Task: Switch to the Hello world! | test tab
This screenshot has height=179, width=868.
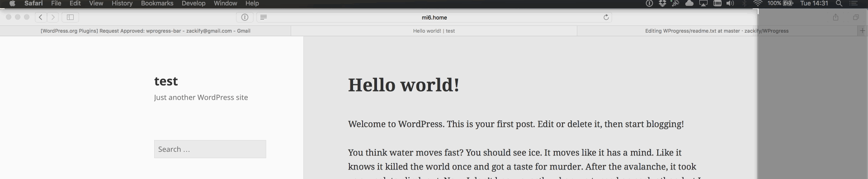Action: point(434,31)
